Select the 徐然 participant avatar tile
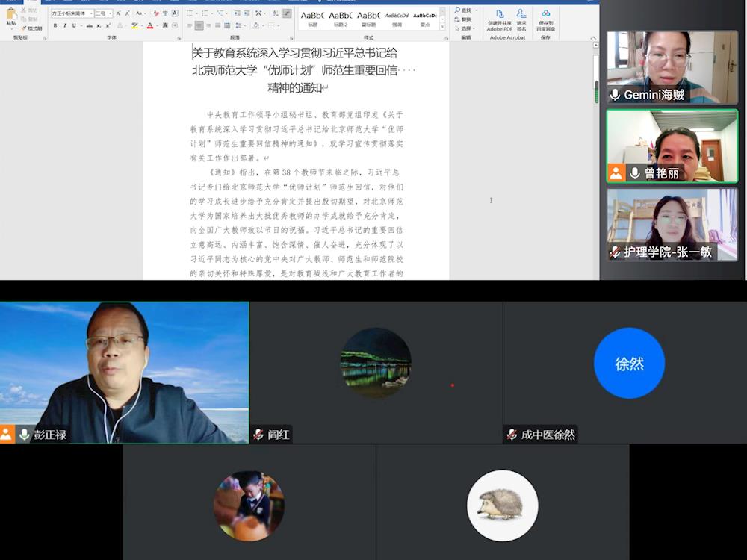Viewport: 747px width, 560px height. [629, 364]
